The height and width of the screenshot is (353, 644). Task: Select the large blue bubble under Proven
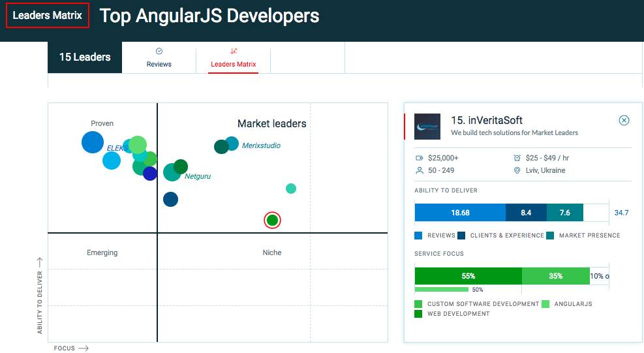(93, 142)
